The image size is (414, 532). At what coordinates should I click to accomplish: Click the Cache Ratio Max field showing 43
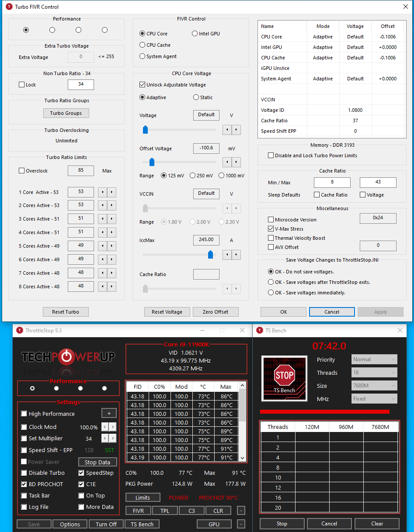click(x=378, y=182)
